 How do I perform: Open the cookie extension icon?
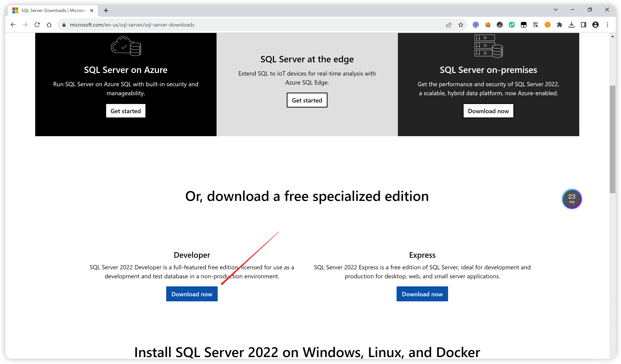coord(488,25)
